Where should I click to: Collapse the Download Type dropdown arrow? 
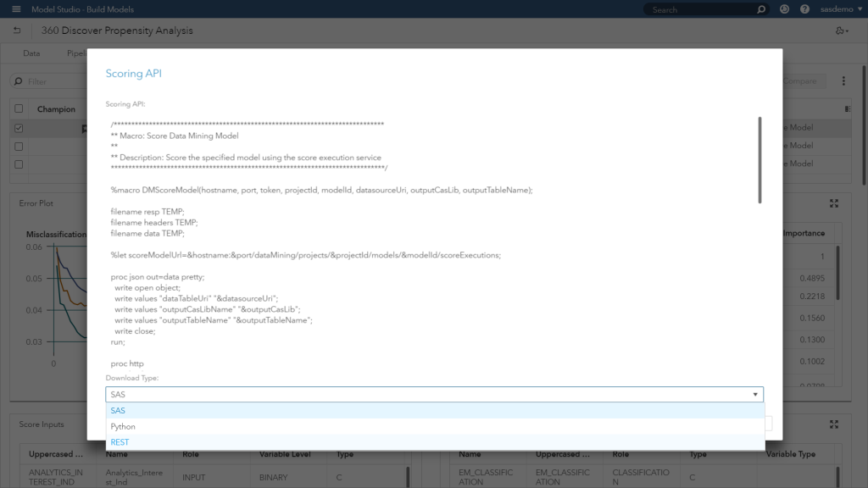754,395
